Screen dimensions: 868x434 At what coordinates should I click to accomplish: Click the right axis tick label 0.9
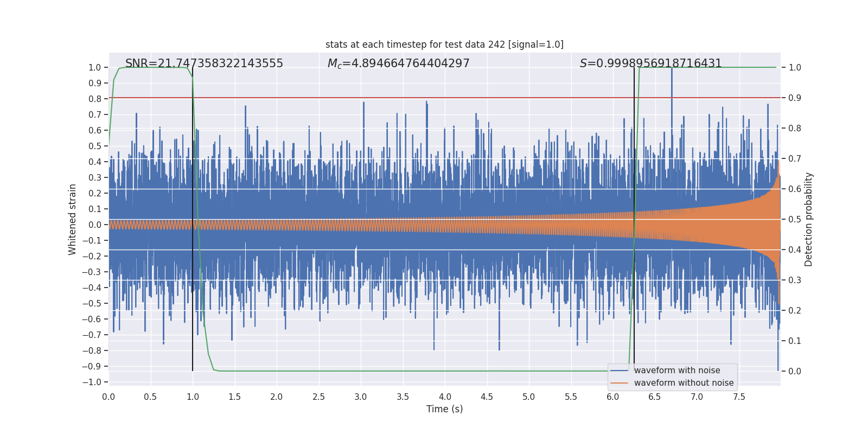pos(795,98)
